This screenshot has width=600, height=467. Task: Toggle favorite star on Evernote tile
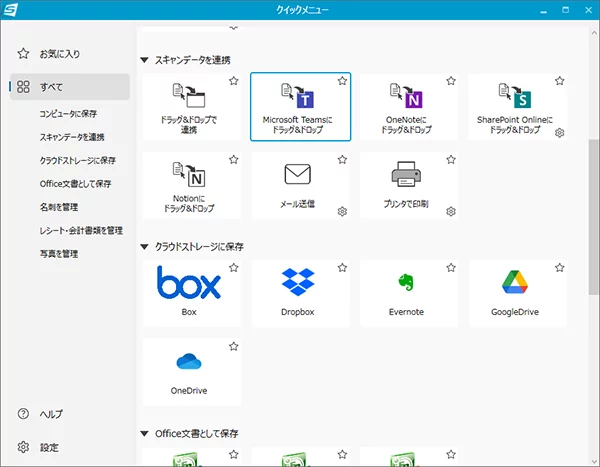451,268
